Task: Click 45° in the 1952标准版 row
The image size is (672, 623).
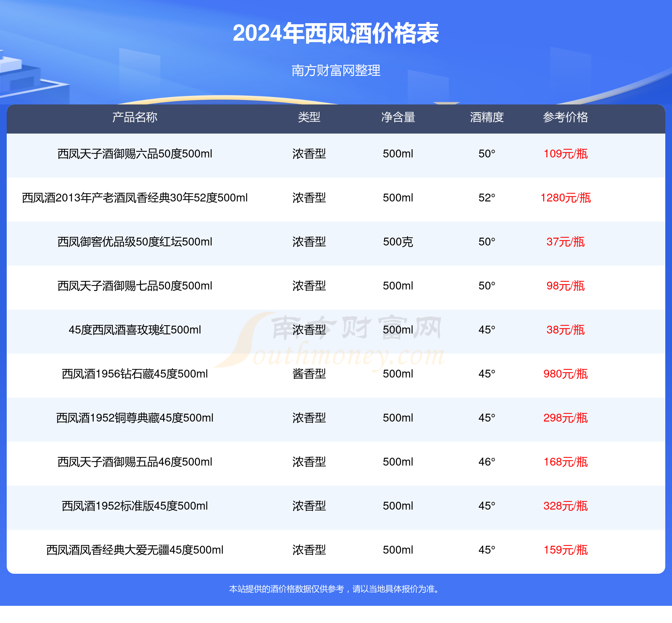Action: (487, 506)
